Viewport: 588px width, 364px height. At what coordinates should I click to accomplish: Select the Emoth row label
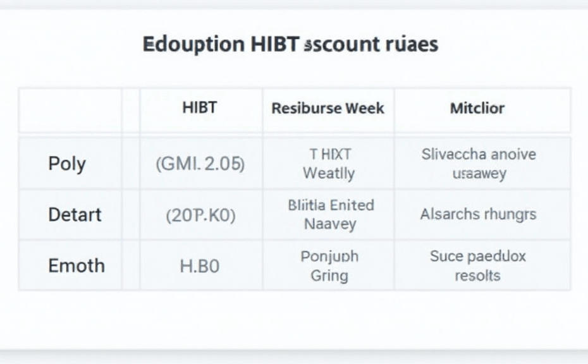coord(76,265)
